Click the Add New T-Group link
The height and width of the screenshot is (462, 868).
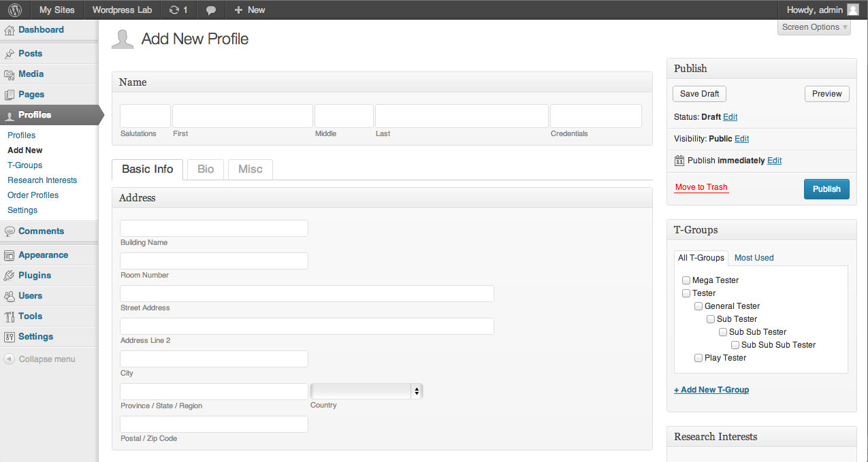(x=711, y=390)
